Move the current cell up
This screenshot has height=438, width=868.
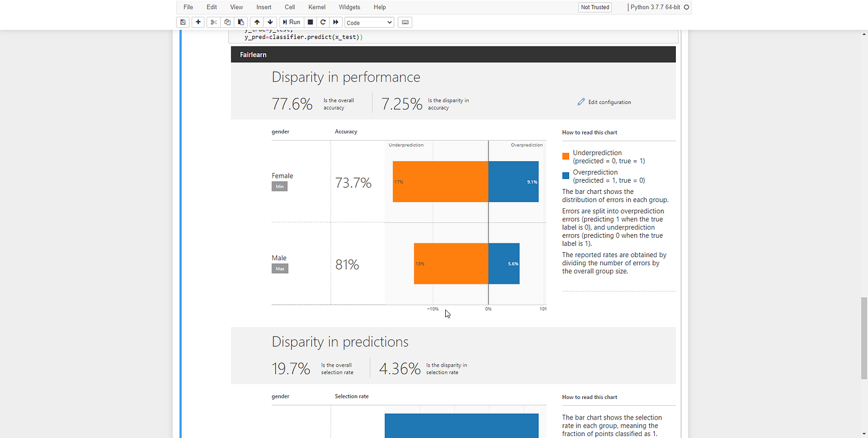click(257, 22)
